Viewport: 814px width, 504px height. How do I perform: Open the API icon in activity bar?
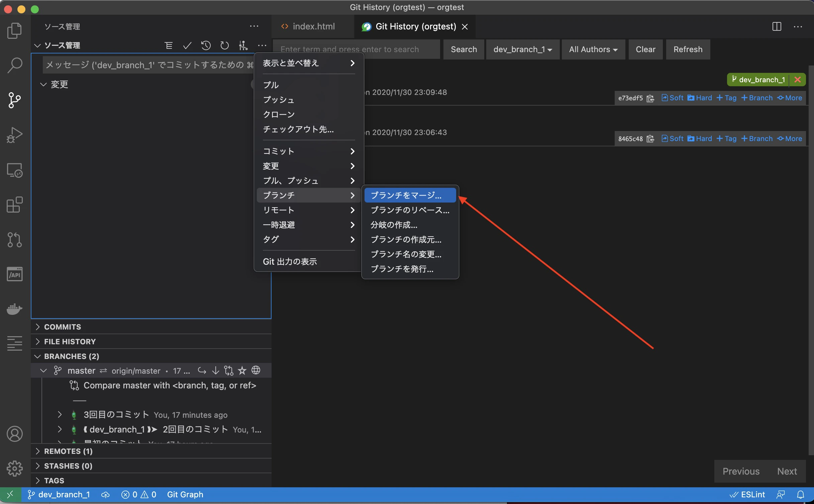tap(14, 274)
